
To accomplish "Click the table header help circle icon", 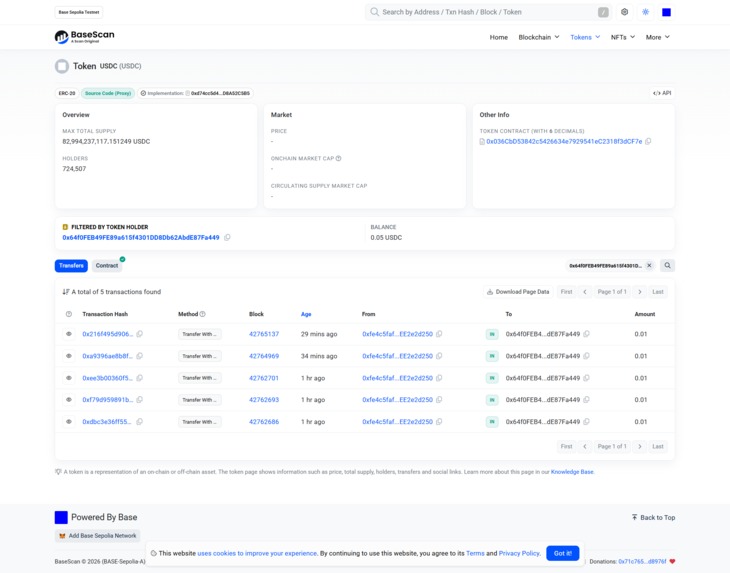I will point(69,314).
